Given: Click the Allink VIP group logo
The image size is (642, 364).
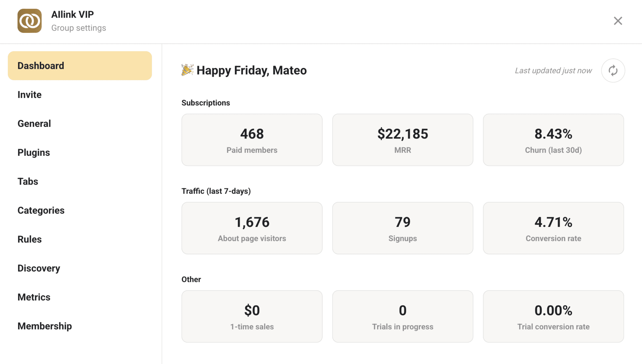Looking at the screenshot, I should [x=30, y=21].
